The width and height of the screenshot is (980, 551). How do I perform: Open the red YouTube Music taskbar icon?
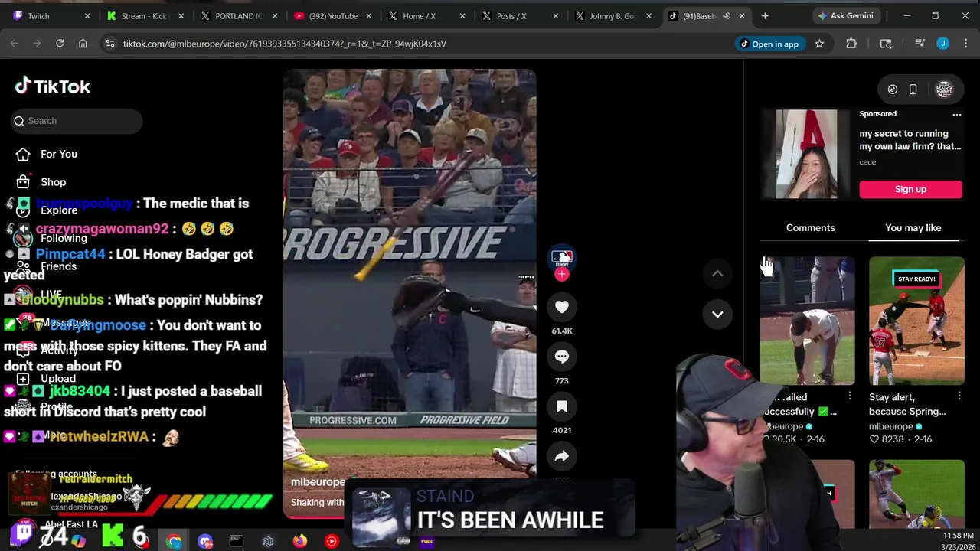click(x=332, y=541)
